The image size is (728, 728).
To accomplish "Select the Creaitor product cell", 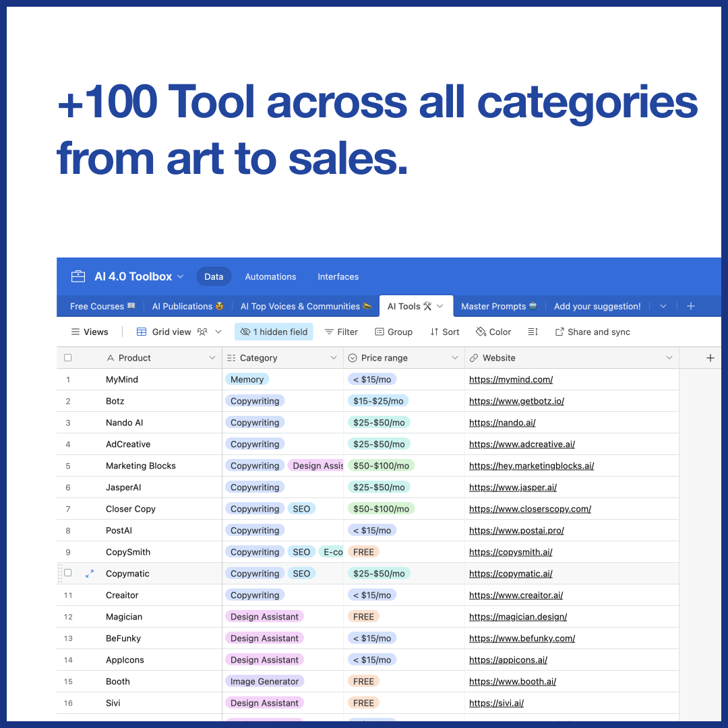I will tap(122, 595).
